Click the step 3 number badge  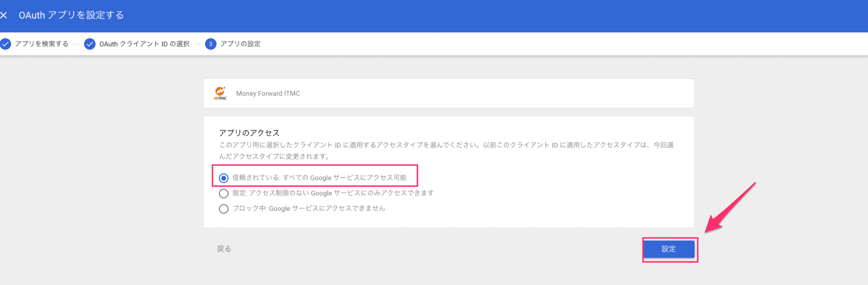click(211, 44)
